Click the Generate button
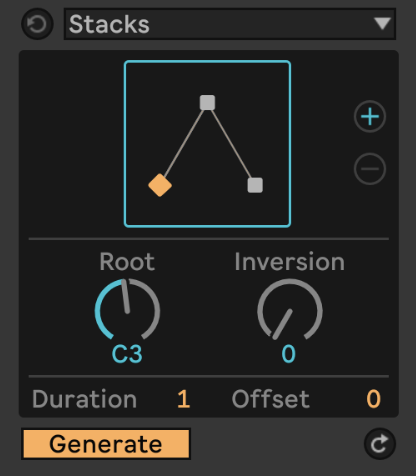The height and width of the screenshot is (476, 416). pyautogui.click(x=106, y=444)
